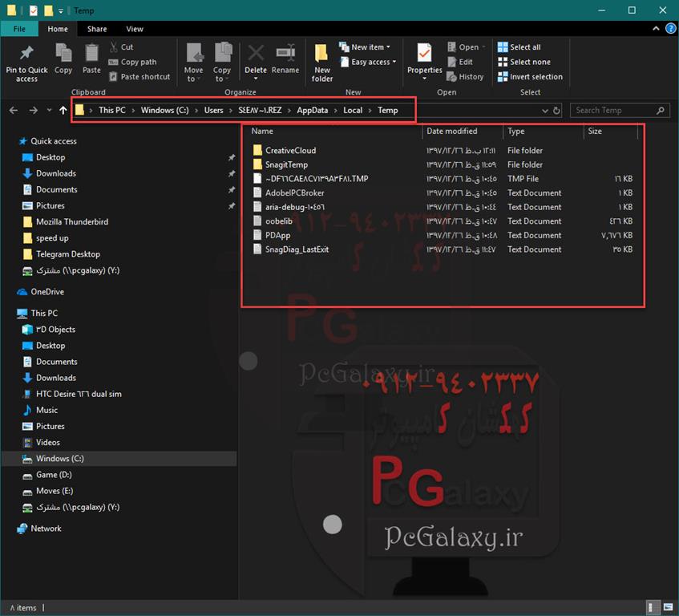Switch to details view in status bar
Image resolution: width=679 pixels, height=616 pixels.
coord(653,608)
